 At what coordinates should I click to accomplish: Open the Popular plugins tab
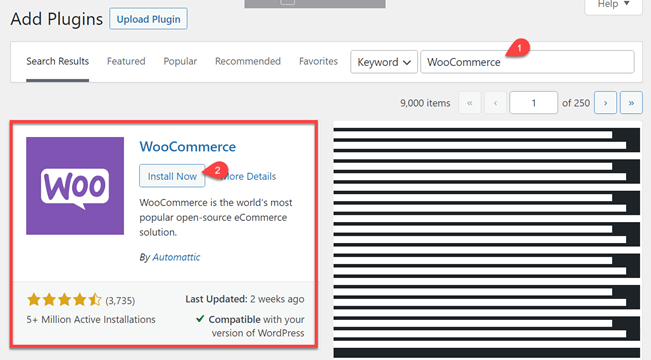click(180, 61)
